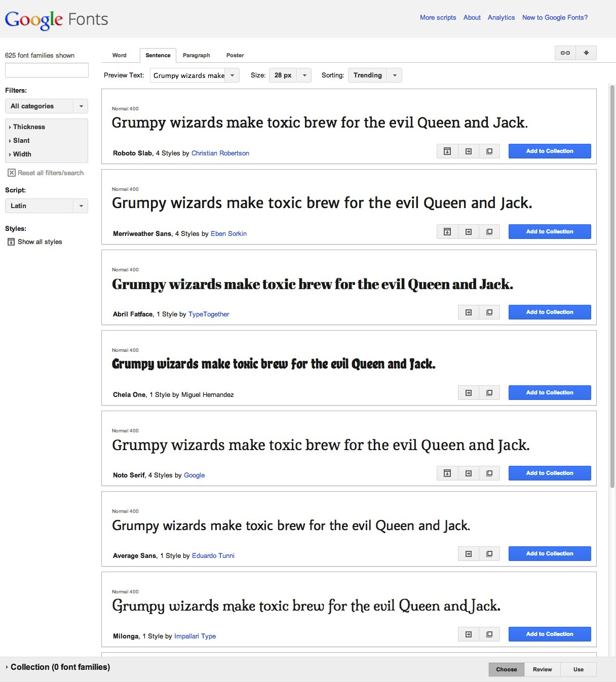616x682 pixels.
Task: Expand the Slant filter
Action: click(x=20, y=140)
